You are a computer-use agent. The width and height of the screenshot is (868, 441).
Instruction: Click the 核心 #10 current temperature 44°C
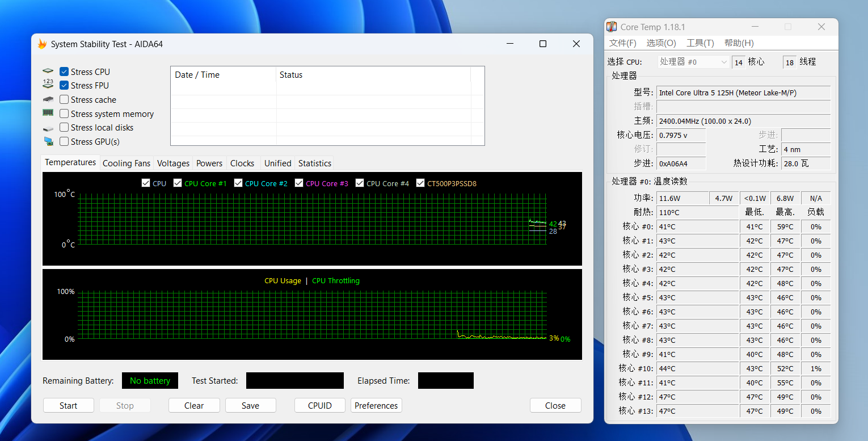pos(698,368)
